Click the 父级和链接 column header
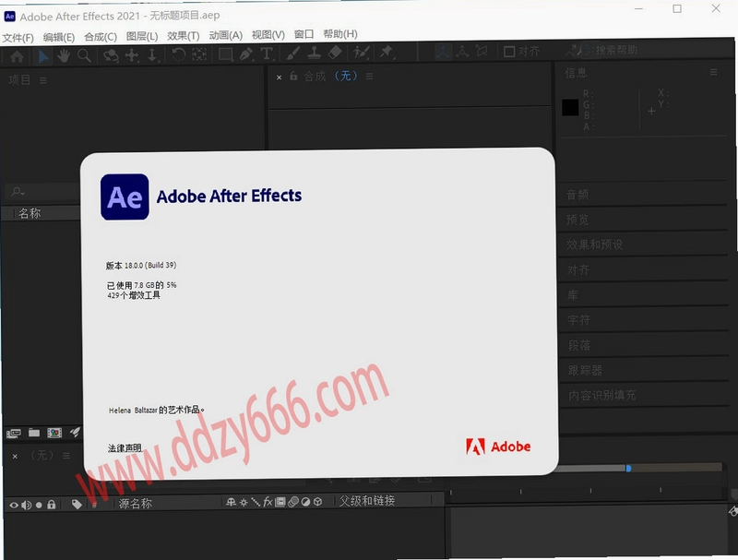Screen dimensions: 738x560 click(367, 501)
